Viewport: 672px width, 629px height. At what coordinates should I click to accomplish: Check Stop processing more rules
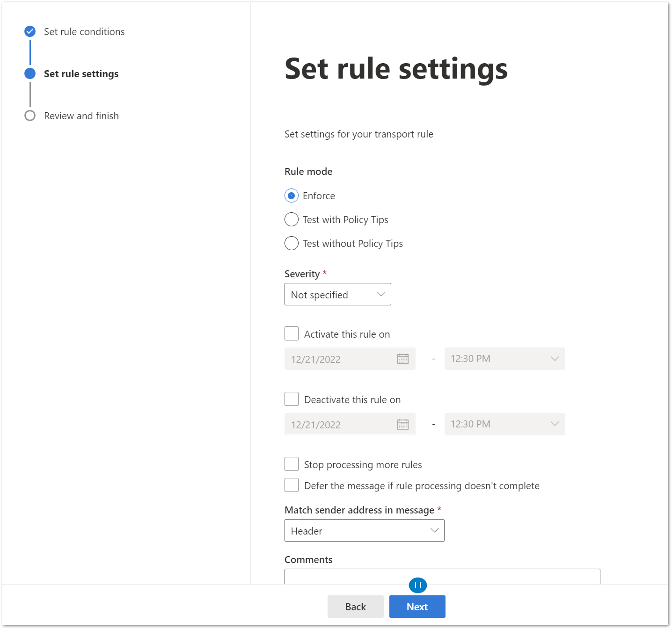(x=292, y=464)
